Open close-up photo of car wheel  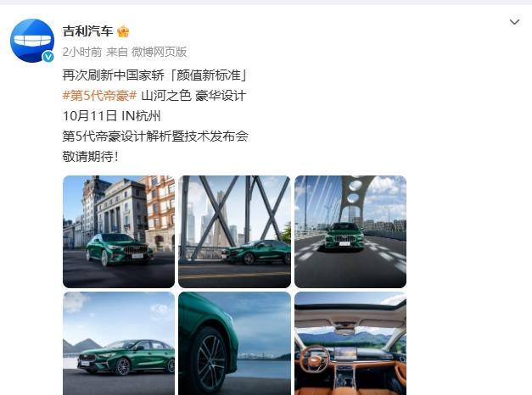pos(234,343)
